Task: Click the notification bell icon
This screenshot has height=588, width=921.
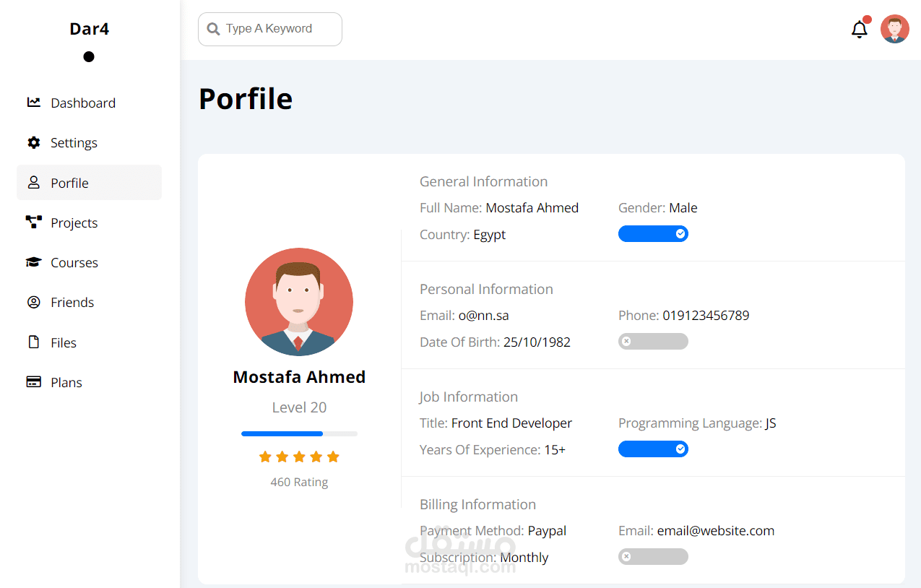Action: click(859, 30)
